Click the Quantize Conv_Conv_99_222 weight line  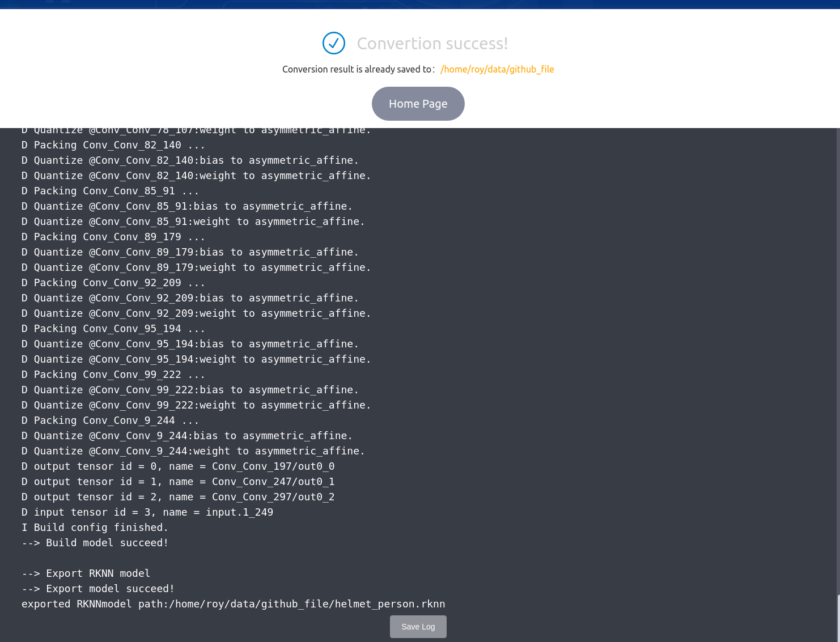(x=196, y=405)
